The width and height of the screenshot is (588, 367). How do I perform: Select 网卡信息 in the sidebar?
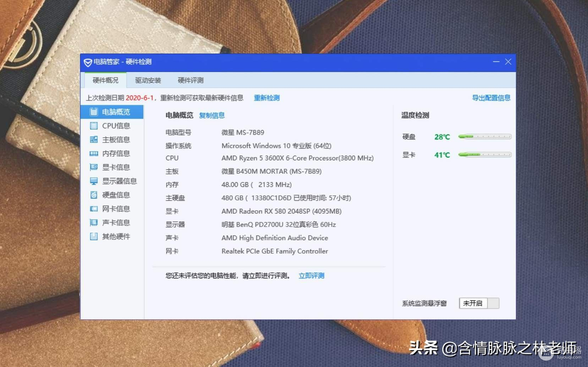pyautogui.click(x=112, y=209)
